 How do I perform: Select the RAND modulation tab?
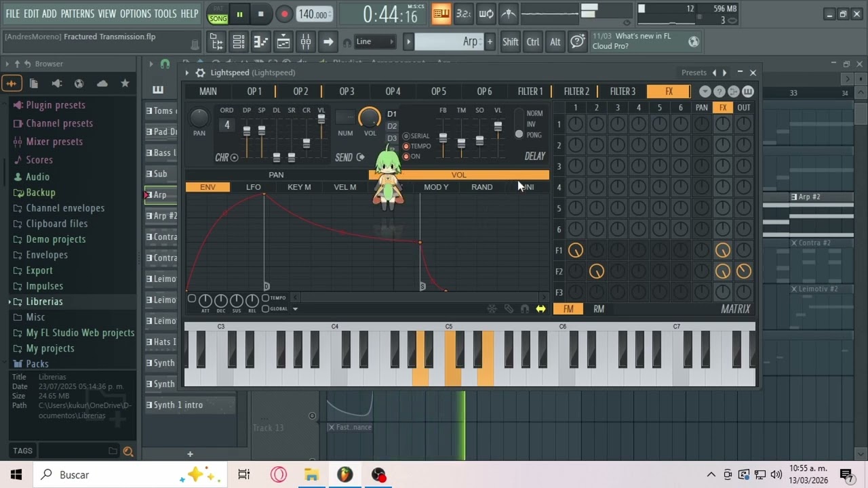point(482,187)
